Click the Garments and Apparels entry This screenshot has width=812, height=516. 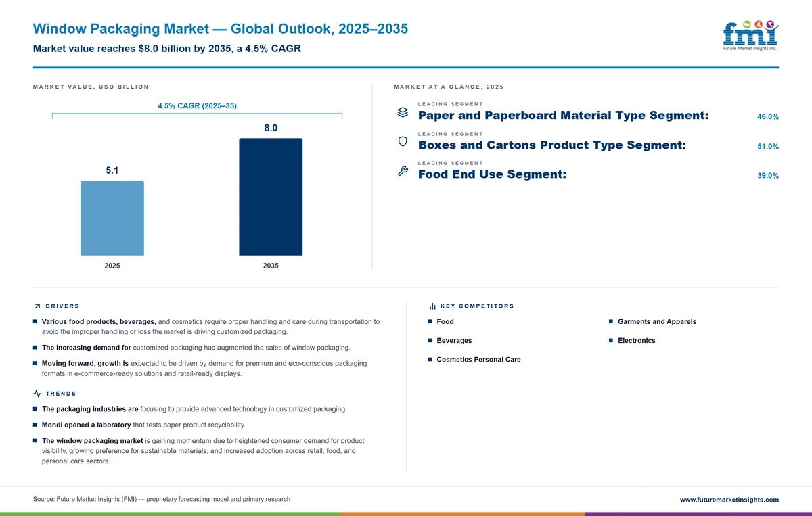[657, 322]
